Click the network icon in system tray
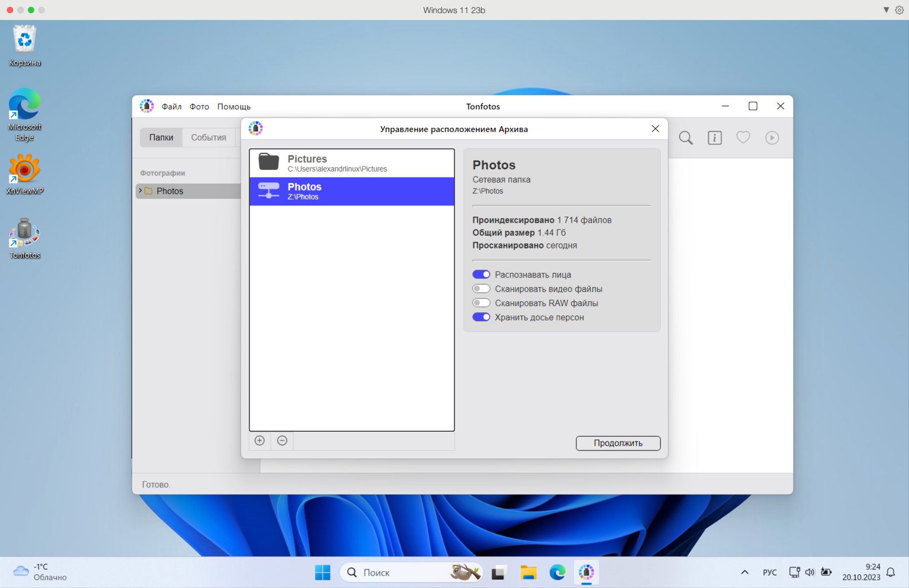The height and width of the screenshot is (588, 909). coord(794,572)
